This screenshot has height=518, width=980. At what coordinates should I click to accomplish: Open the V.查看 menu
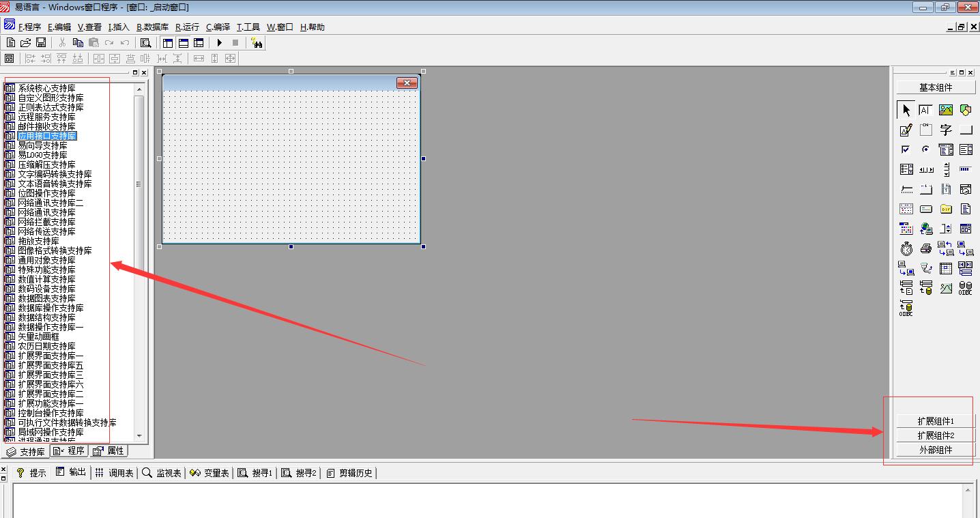pos(89,27)
